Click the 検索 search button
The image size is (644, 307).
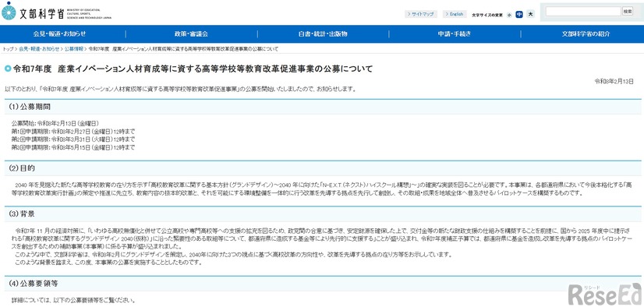click(x=628, y=12)
